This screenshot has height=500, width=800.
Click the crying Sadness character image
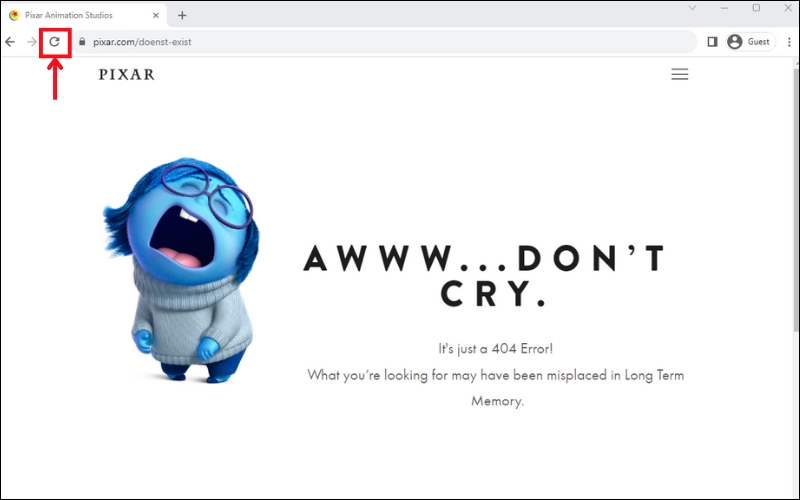point(186,270)
